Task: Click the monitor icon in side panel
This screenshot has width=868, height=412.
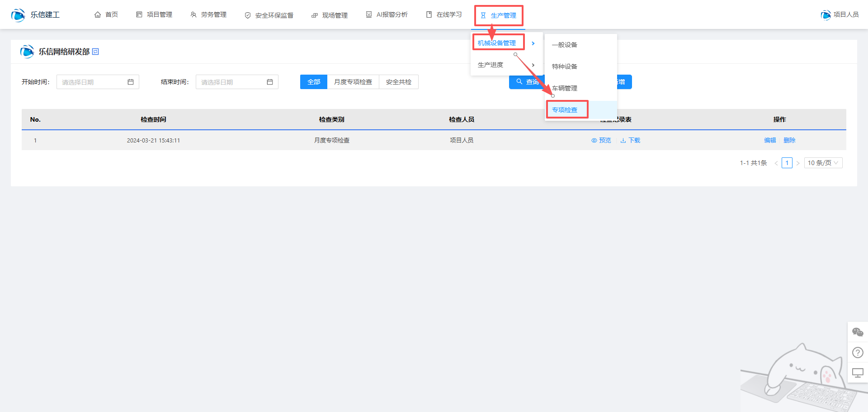Action: point(858,373)
